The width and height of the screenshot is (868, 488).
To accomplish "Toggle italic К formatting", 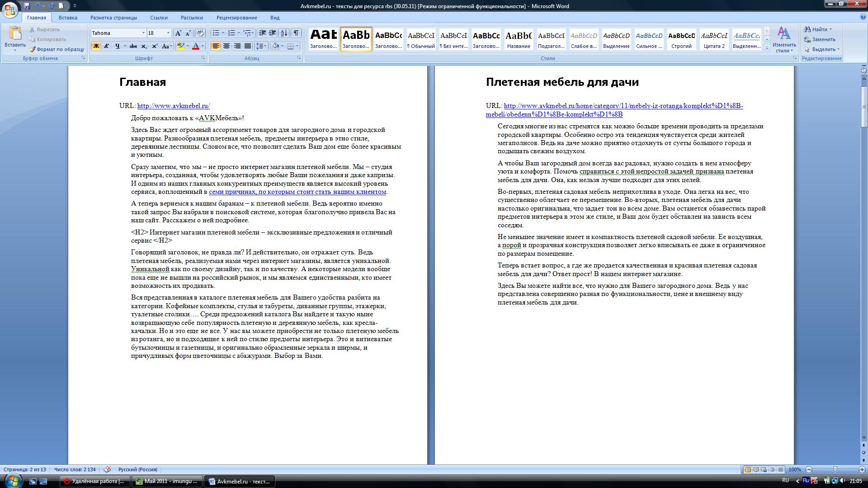I will coord(107,46).
